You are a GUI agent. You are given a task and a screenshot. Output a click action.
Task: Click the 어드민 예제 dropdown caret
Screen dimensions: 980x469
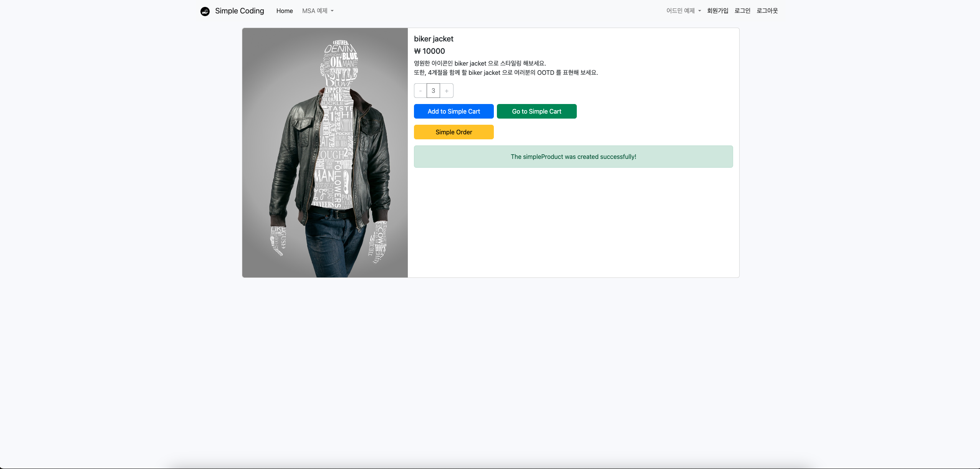(x=700, y=11)
